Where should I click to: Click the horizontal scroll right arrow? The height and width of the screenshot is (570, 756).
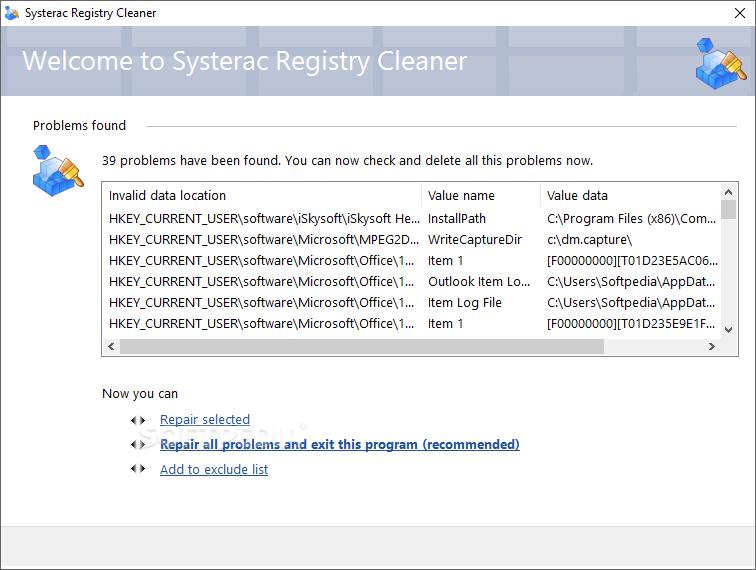click(712, 346)
